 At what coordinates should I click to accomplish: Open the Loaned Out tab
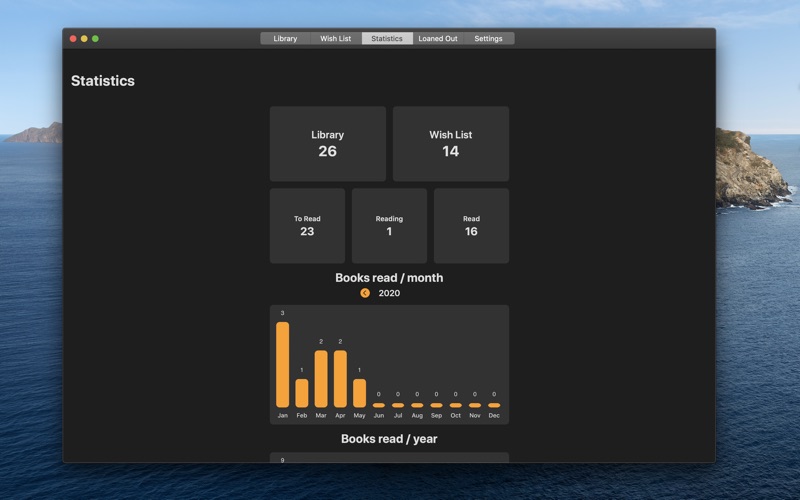438,38
